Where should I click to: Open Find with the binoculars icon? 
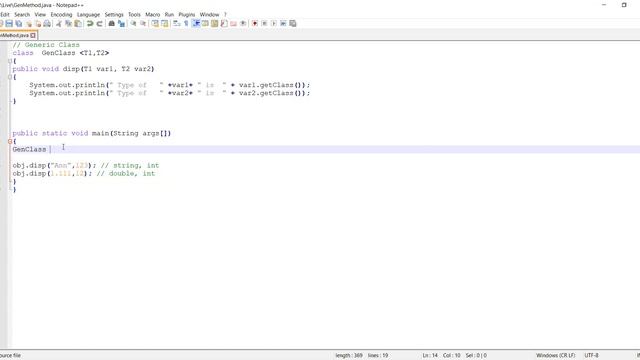[x=111, y=24]
